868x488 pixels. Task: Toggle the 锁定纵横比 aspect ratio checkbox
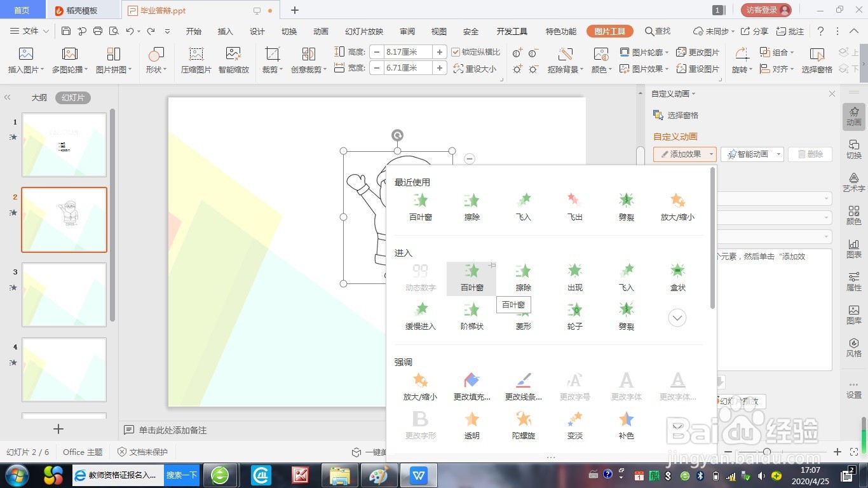pos(456,52)
